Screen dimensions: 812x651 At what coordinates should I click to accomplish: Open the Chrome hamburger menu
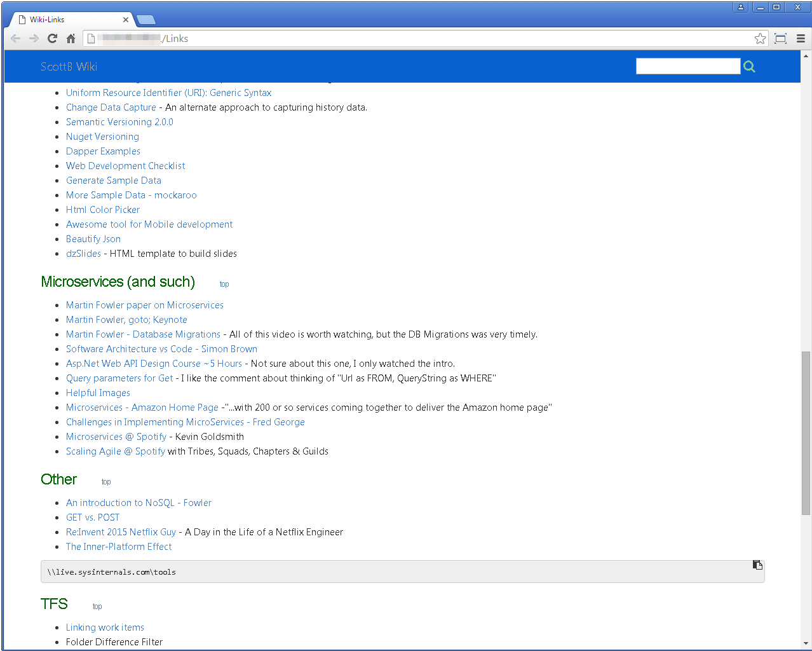pos(801,39)
